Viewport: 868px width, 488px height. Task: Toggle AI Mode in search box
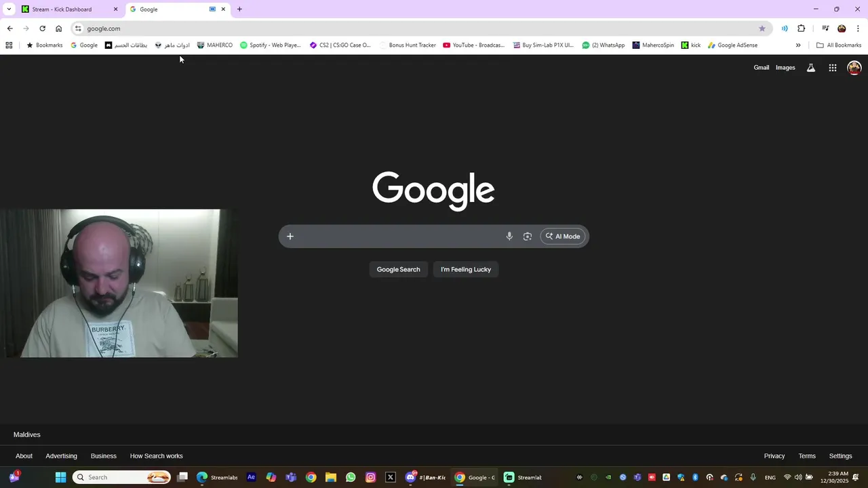pyautogui.click(x=563, y=237)
